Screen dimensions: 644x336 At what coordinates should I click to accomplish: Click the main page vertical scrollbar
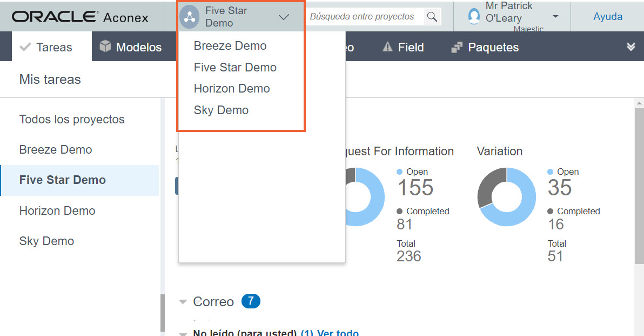tap(639, 186)
